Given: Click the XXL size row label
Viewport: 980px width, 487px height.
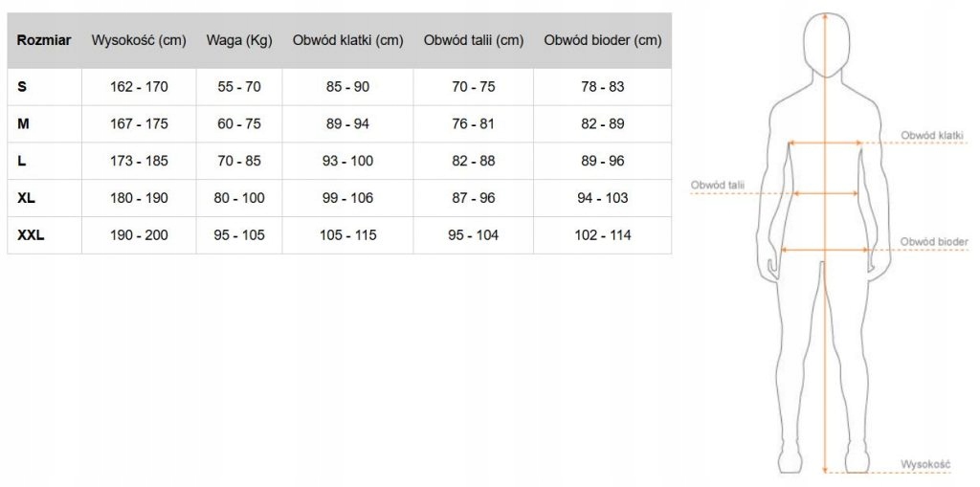Looking at the screenshot, I should tap(31, 235).
